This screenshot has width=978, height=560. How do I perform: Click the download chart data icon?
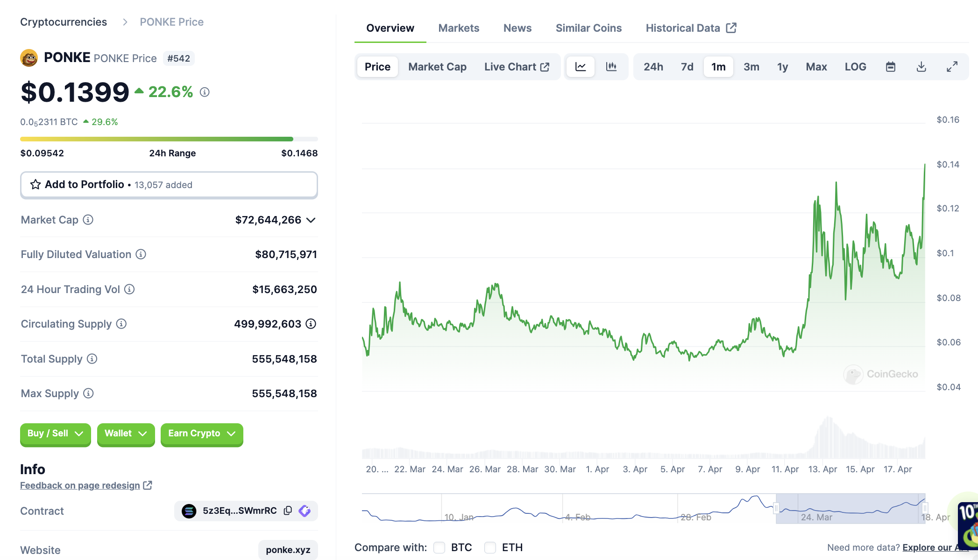pyautogui.click(x=921, y=67)
